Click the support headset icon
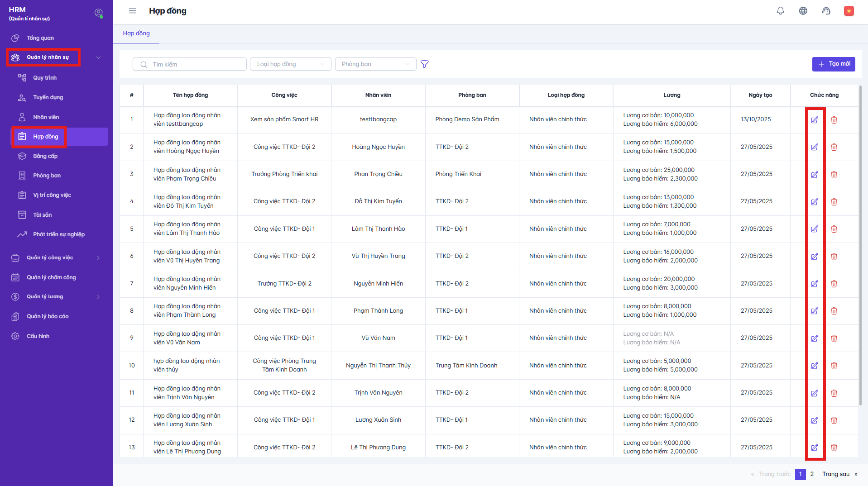Viewport: 868px width, 486px height. click(x=826, y=11)
